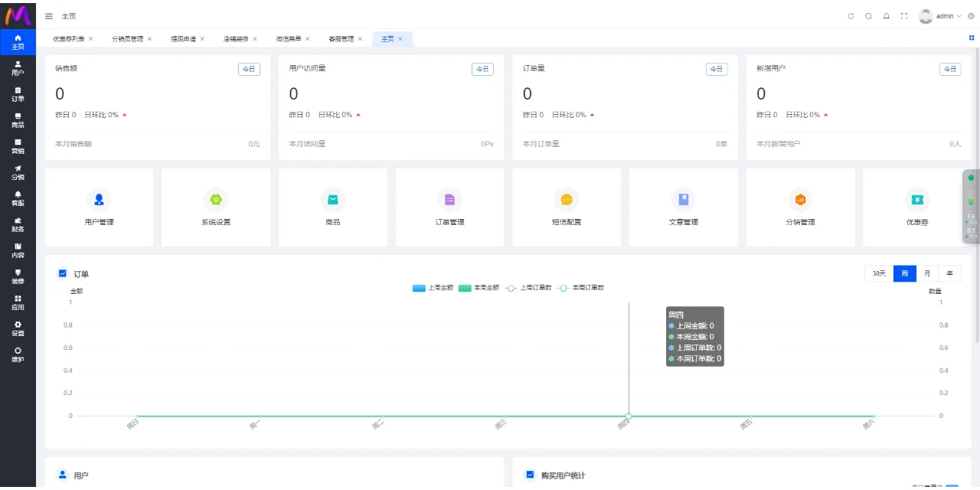Open 分销管理 orange shortcut icon
This screenshot has width=980, height=490.
coord(800,200)
